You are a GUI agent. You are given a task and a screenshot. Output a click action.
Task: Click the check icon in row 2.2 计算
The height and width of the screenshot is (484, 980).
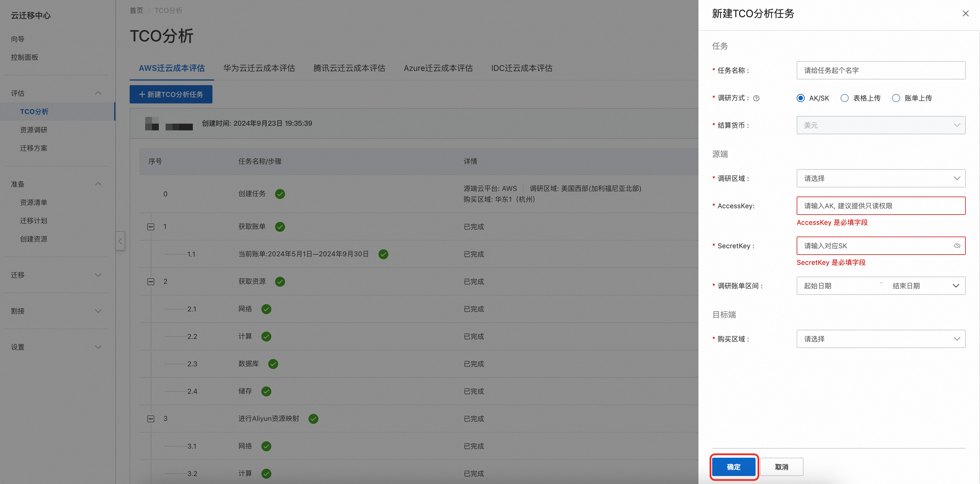click(266, 336)
